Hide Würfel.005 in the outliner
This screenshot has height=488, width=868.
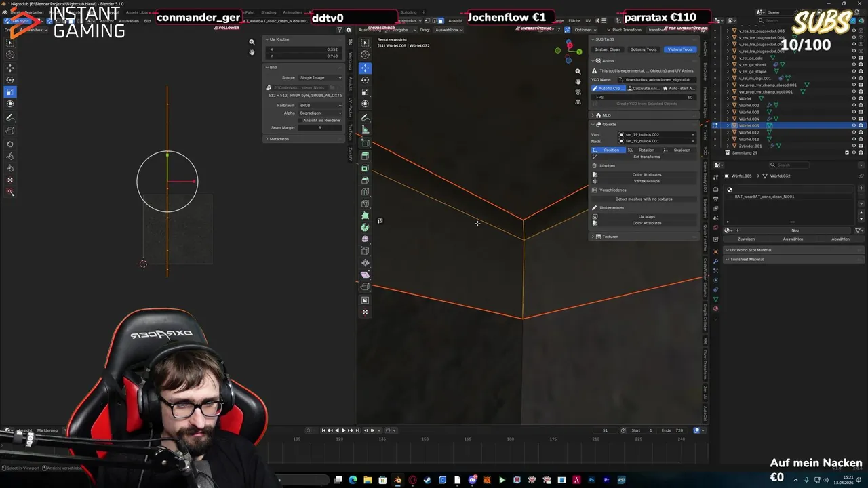(853, 125)
